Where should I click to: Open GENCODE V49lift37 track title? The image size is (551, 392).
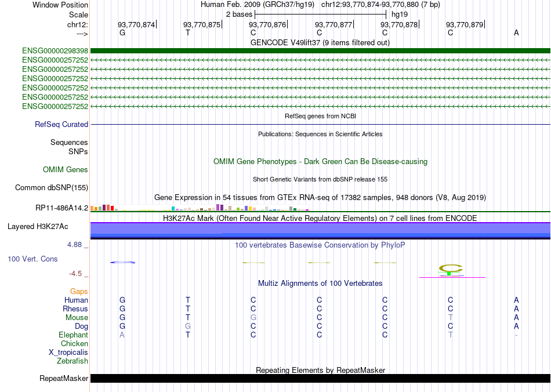(320, 42)
